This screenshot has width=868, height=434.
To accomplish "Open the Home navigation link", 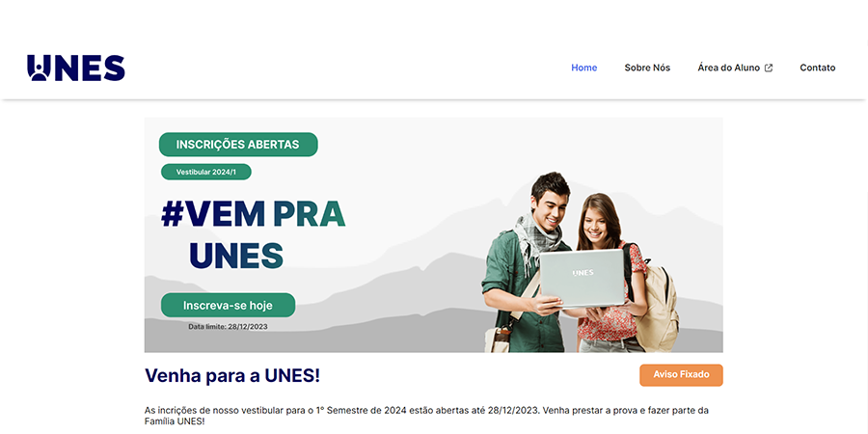I will [584, 68].
